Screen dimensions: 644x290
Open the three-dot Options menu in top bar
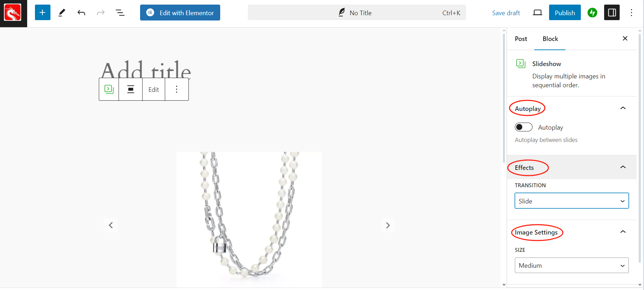coord(631,13)
